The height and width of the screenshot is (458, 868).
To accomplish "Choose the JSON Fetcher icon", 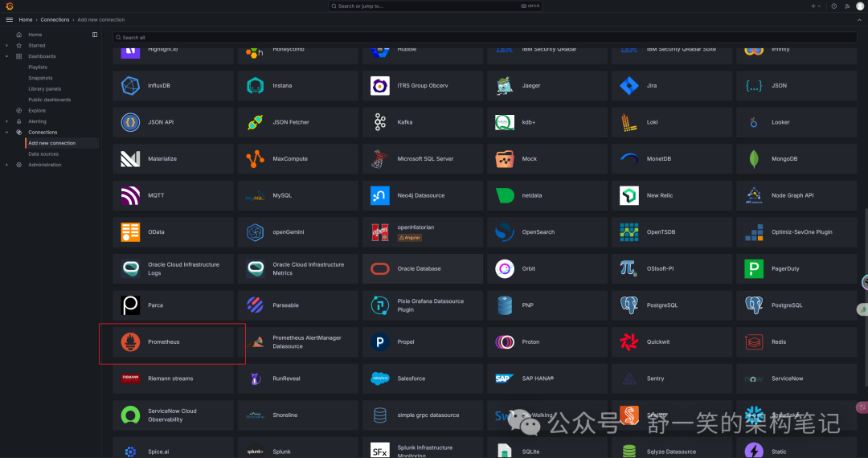I will tap(256, 122).
